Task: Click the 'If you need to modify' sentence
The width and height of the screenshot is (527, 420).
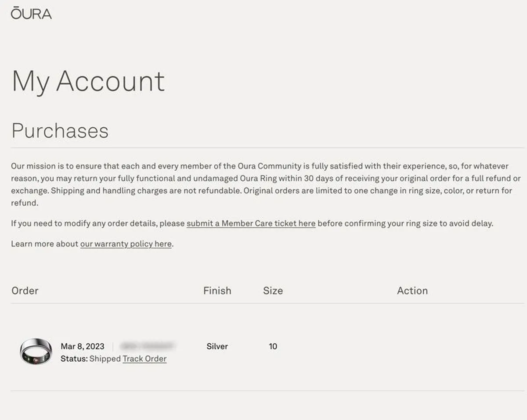Action: pyautogui.click(x=252, y=223)
